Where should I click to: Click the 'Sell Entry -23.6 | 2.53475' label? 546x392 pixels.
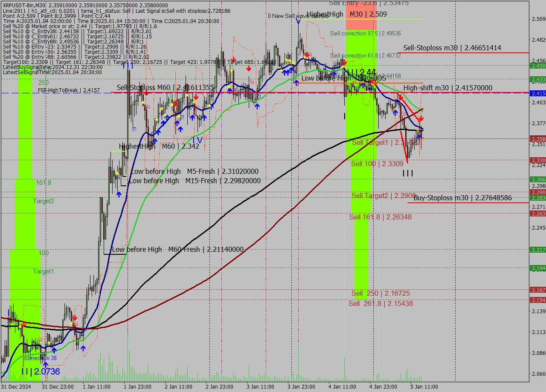tap(369, 3)
